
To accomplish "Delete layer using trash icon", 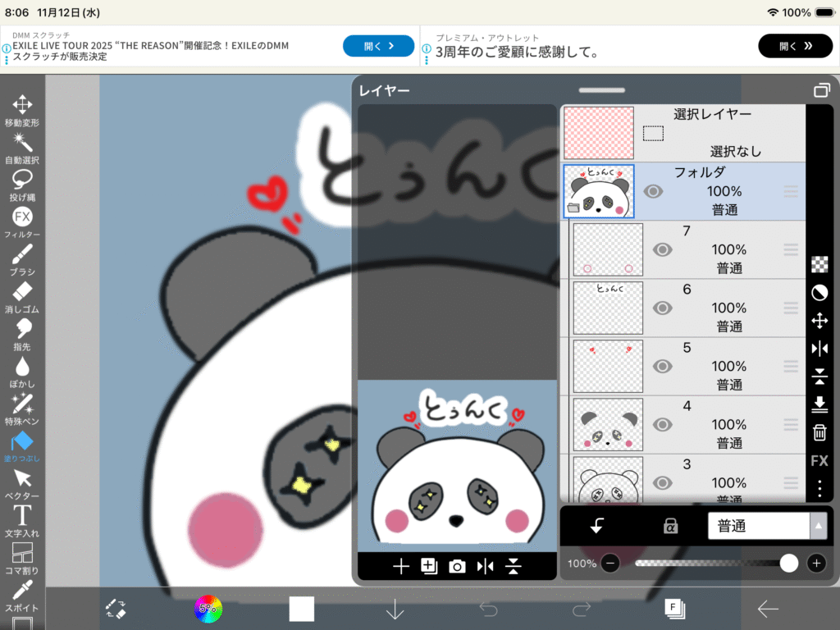I will tap(819, 432).
